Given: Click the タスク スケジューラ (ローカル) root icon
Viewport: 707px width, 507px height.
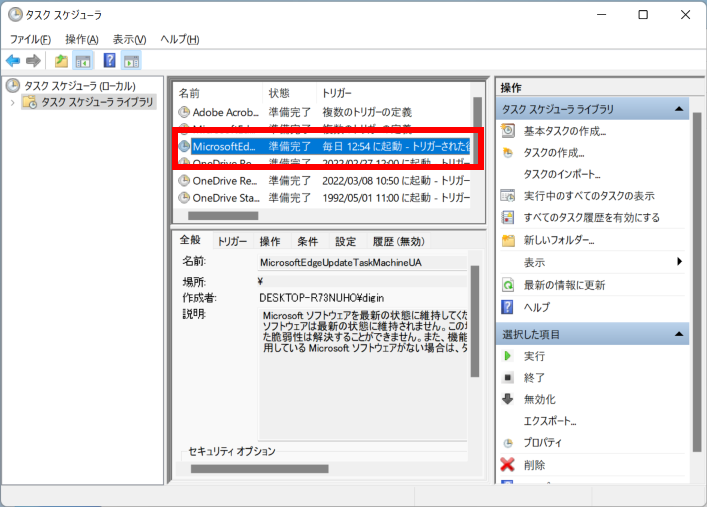Looking at the screenshot, I should (x=14, y=86).
